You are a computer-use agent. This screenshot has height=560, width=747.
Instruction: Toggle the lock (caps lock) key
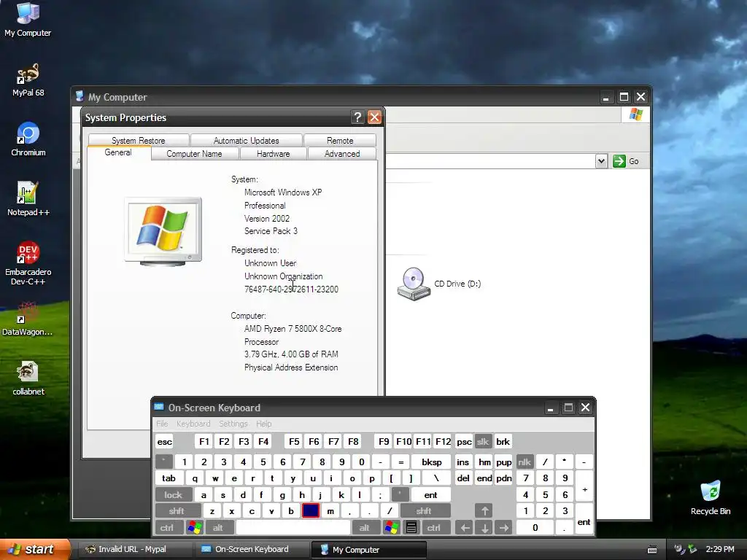(x=174, y=495)
